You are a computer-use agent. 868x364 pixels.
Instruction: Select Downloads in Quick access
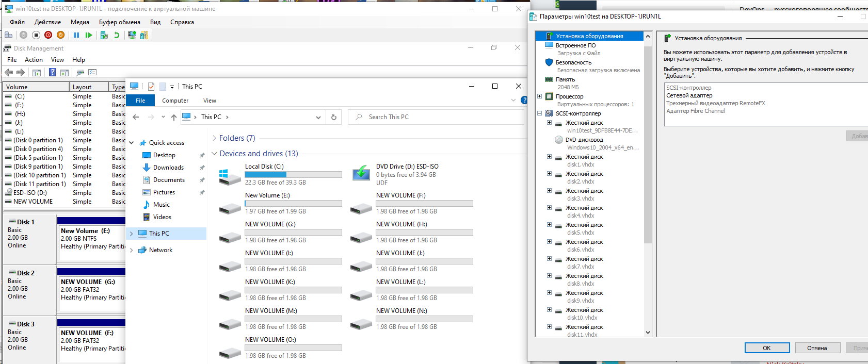(168, 168)
